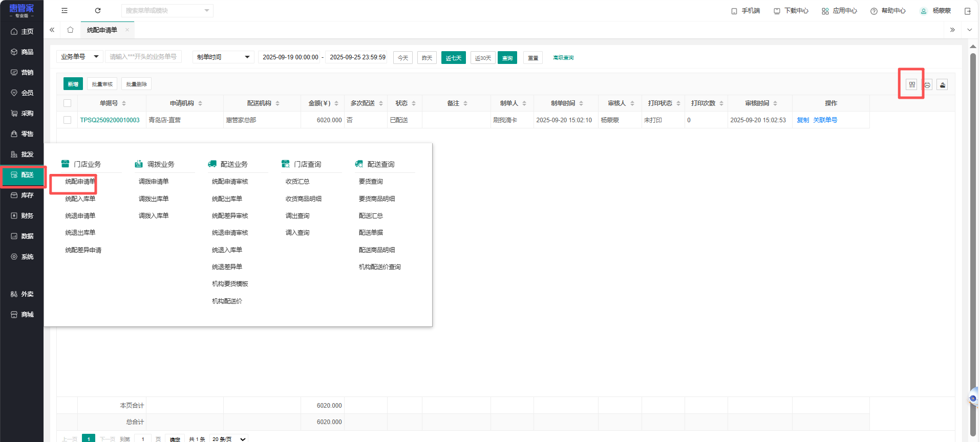Click the column settings icon above table

[x=912, y=84]
